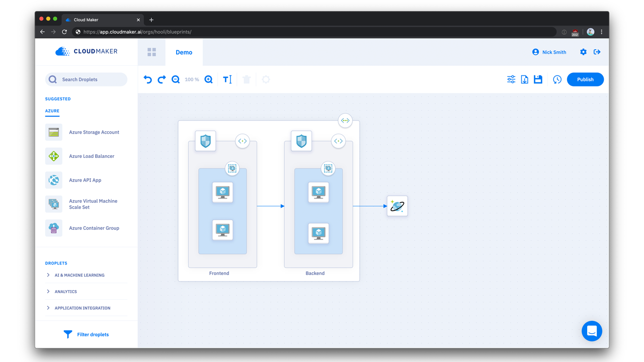
Task: Open the chat support bubble
Action: (x=592, y=331)
